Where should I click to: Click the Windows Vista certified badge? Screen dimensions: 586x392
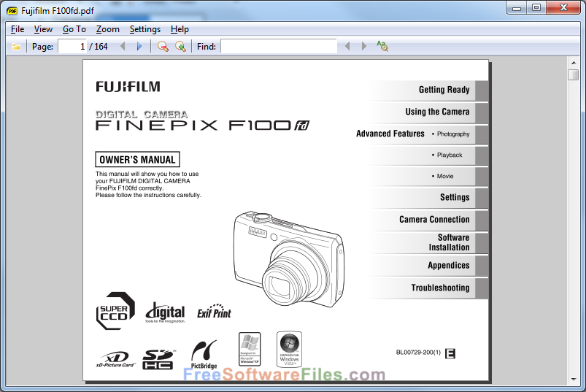point(289,349)
